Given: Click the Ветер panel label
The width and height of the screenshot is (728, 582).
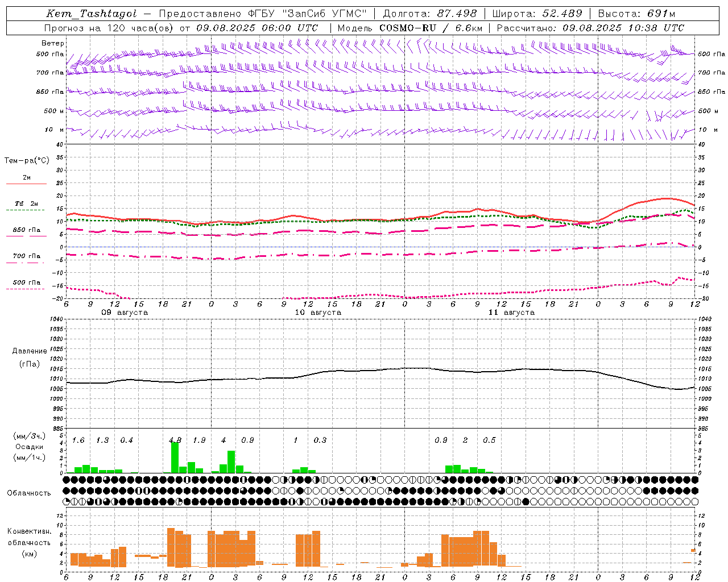Looking at the screenshot, I should pyautogui.click(x=52, y=43).
